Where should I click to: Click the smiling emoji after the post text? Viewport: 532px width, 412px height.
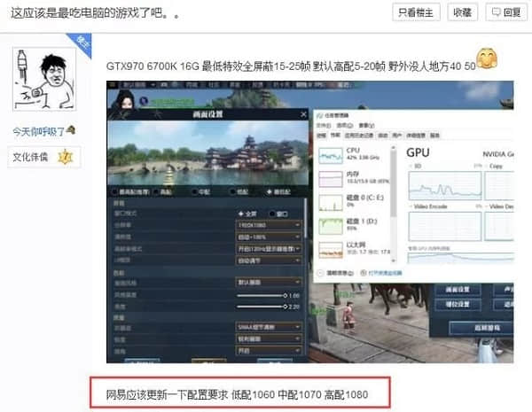[x=487, y=58]
